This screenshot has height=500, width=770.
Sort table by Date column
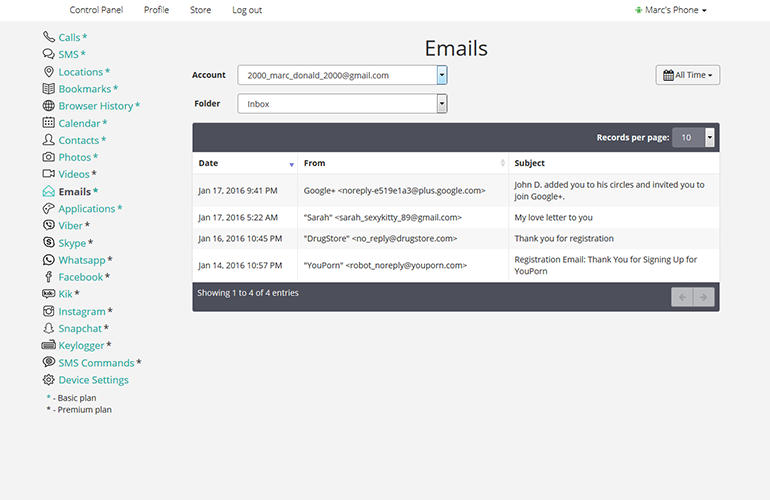[x=245, y=163]
